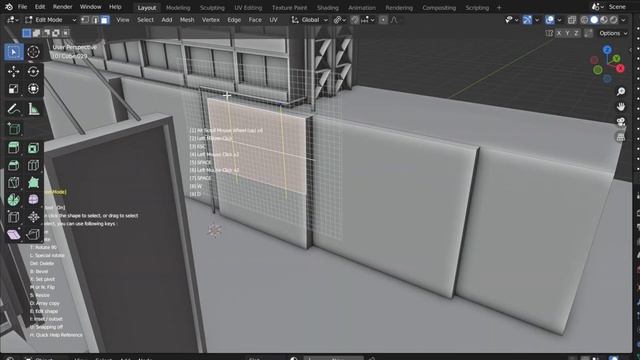Switch to rendered shading
This screenshot has width=640, height=360.
click(x=614, y=20)
